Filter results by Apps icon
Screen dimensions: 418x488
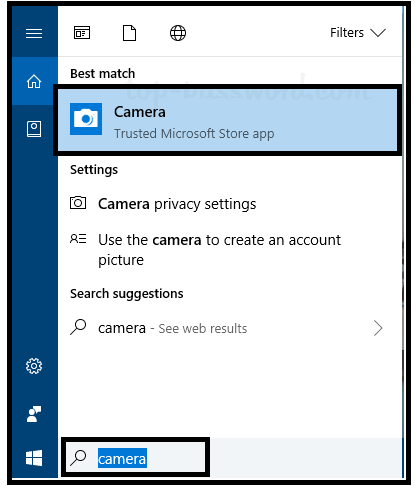pos(82,33)
